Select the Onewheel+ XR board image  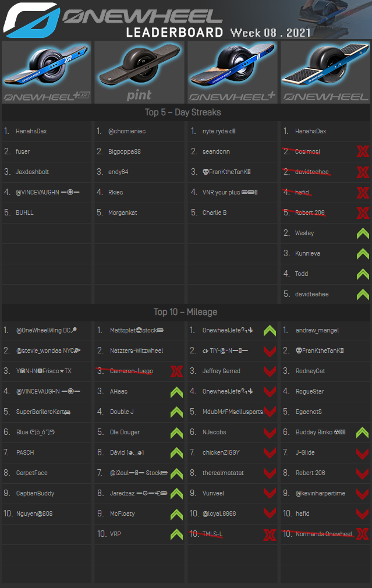(47, 72)
